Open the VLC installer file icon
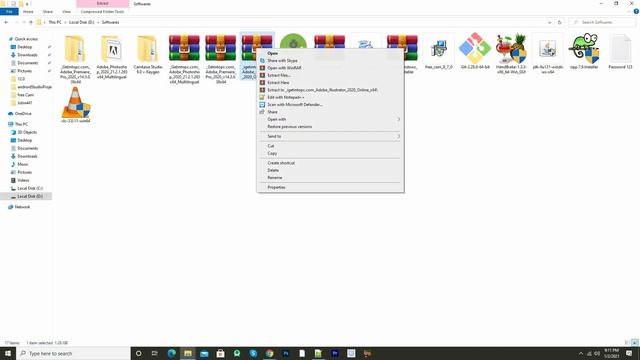Viewport: 640px width, 360px height. click(76, 103)
